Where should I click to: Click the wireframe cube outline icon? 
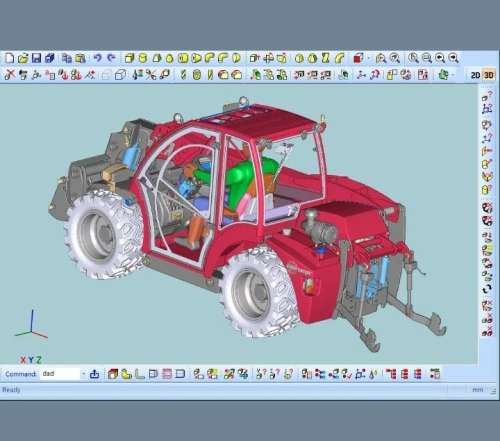120,75
